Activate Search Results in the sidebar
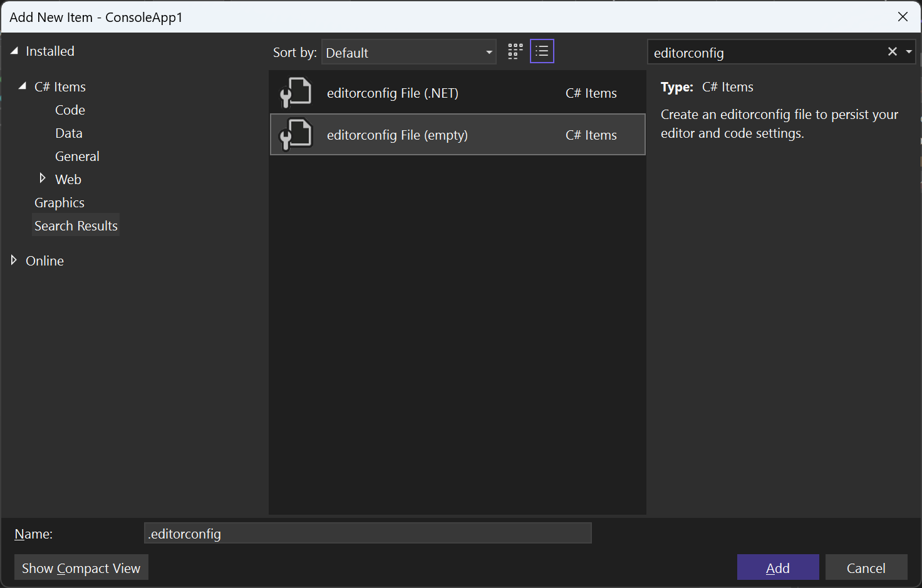 pyautogui.click(x=75, y=225)
